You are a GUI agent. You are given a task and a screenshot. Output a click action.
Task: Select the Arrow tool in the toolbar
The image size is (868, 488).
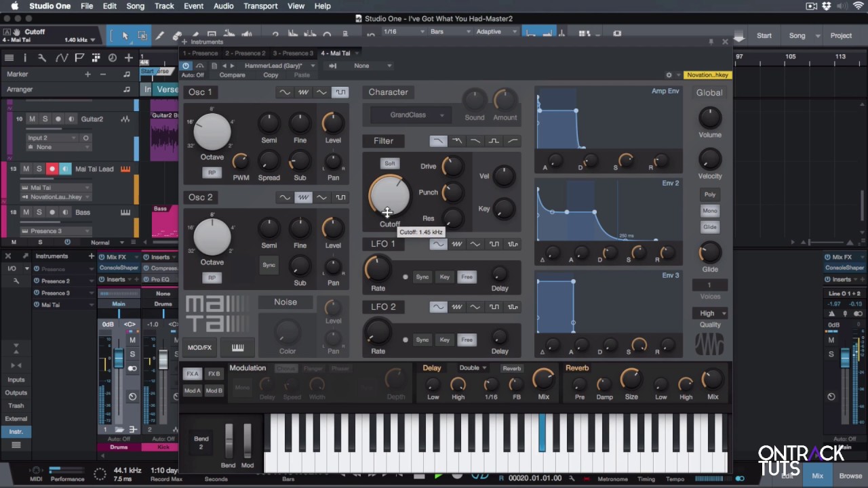pos(125,36)
